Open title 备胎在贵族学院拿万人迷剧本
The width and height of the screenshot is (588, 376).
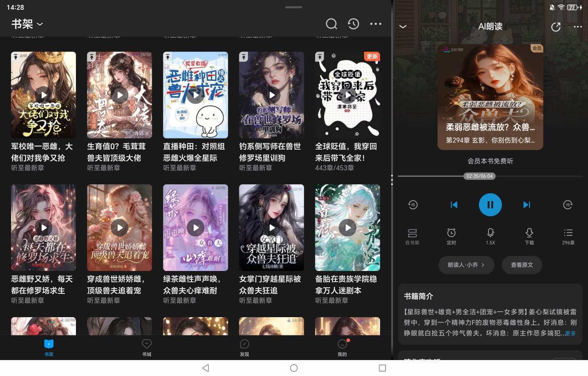coord(346,285)
